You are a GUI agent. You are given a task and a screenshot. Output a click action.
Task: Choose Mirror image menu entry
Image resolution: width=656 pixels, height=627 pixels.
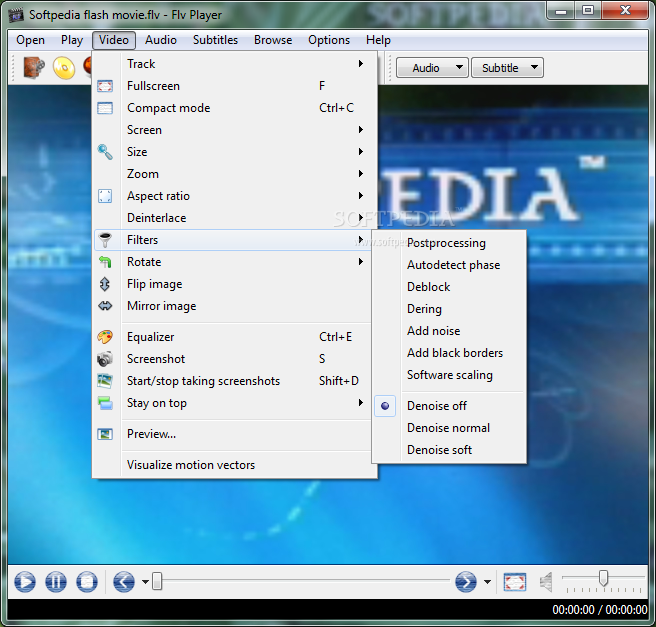(x=234, y=306)
